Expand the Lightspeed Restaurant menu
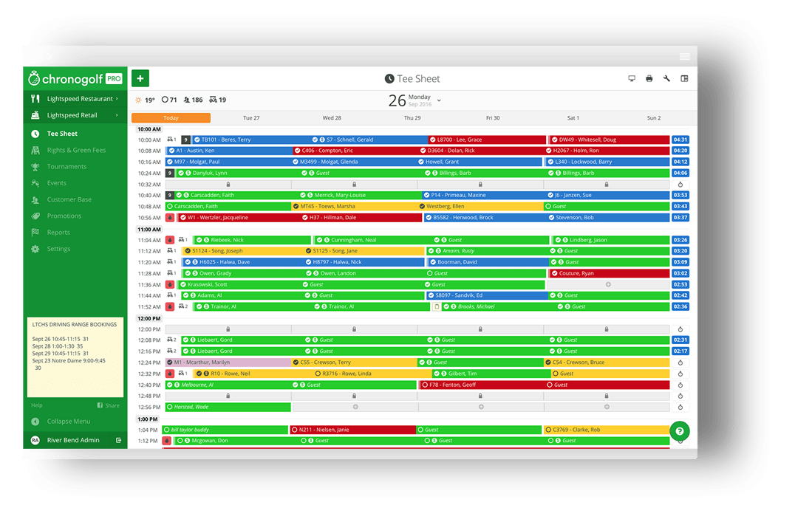Screen dimensions: 812x505 pos(75,98)
